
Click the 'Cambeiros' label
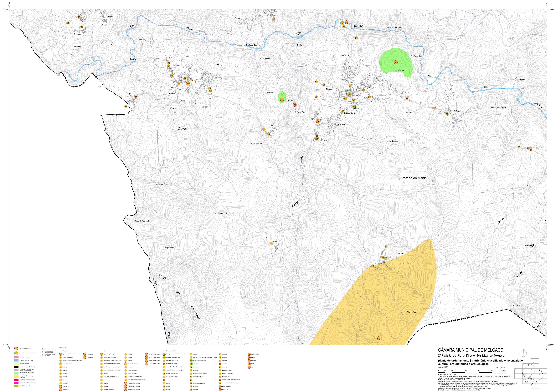[77, 47]
